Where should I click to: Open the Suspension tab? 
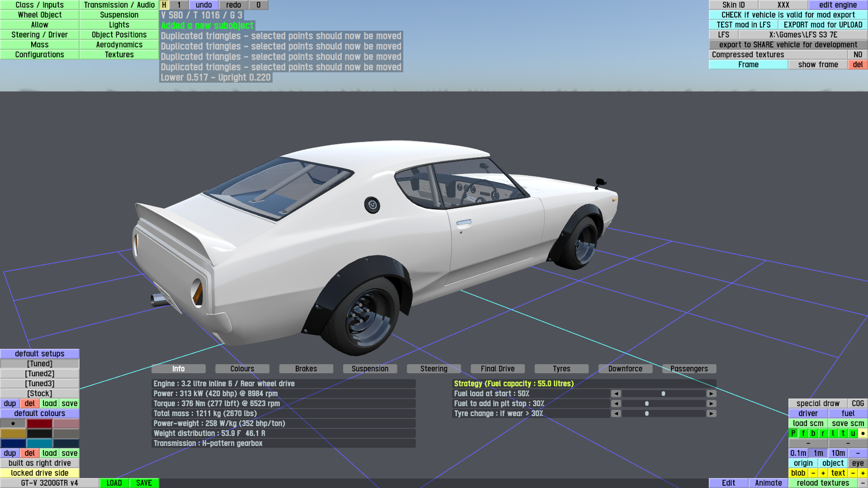click(370, 369)
